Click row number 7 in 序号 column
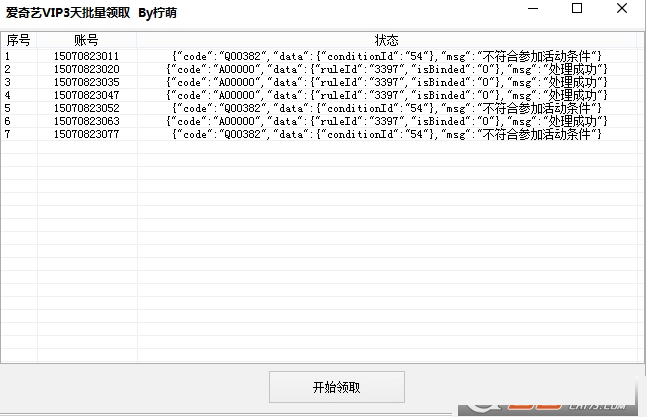647x417 pixels. point(7,134)
